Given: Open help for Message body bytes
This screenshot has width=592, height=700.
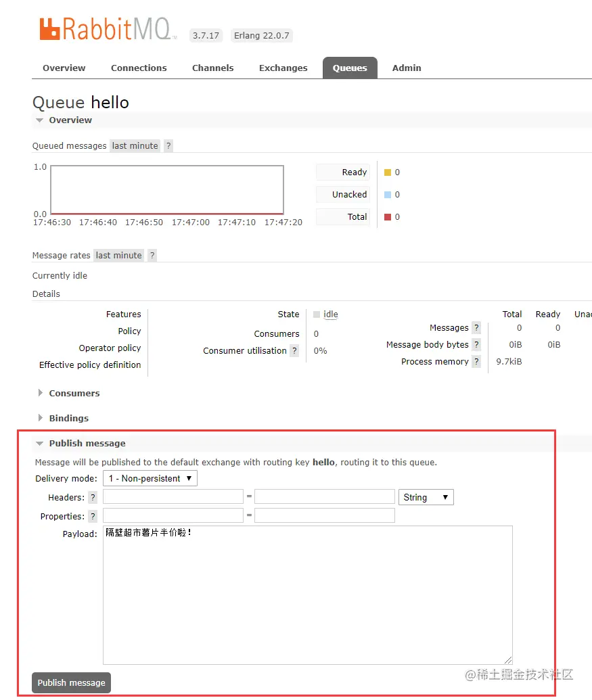Looking at the screenshot, I should (476, 345).
